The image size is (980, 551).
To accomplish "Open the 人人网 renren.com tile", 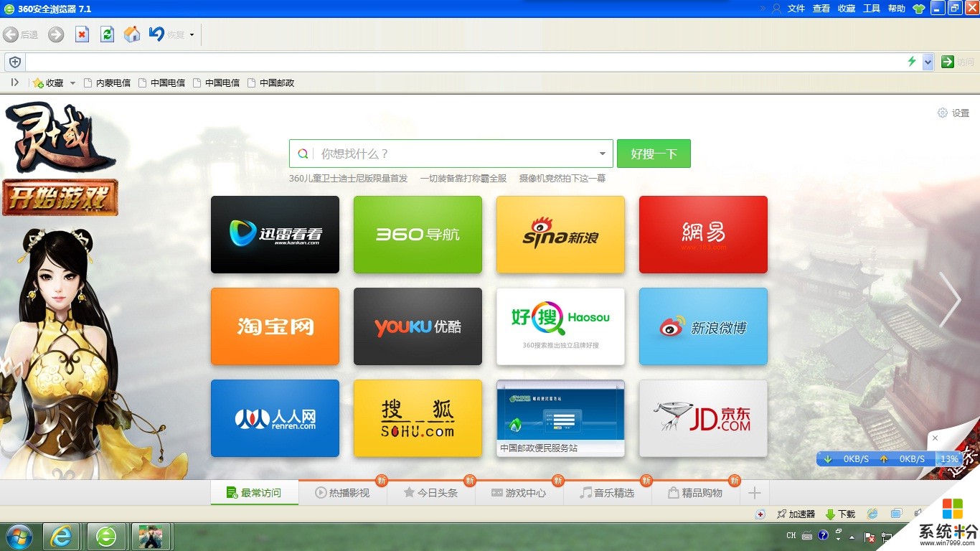I will (275, 418).
